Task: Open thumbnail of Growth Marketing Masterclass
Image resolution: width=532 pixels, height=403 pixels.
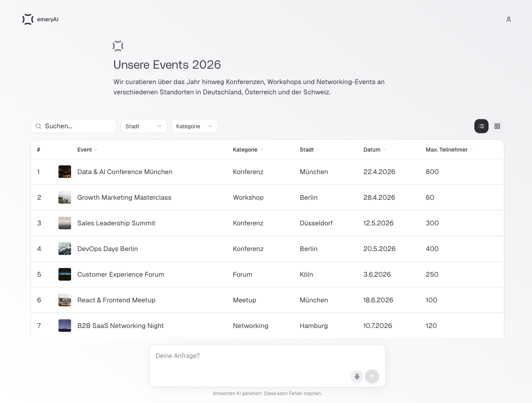Action: (x=65, y=197)
